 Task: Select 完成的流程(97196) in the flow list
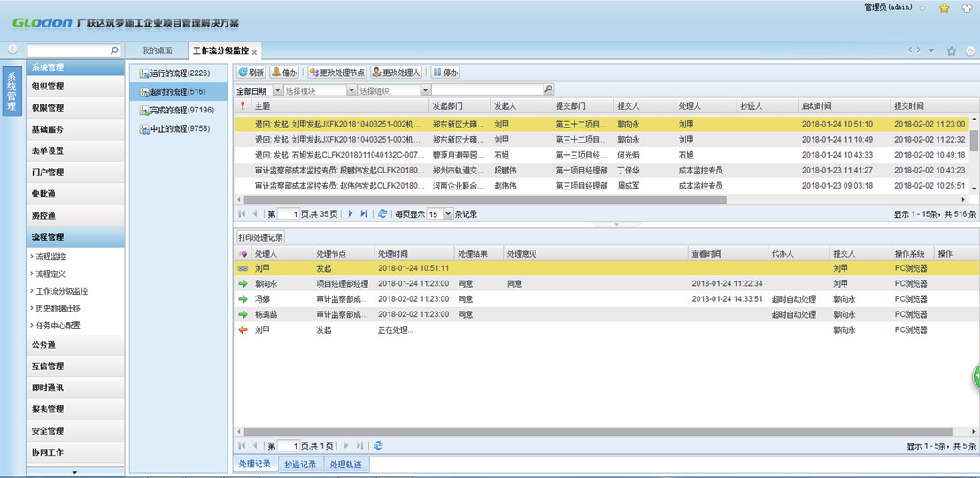click(x=181, y=111)
